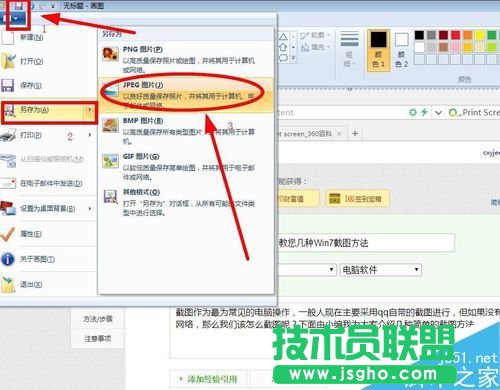Click the Print Screen search box
Viewport: 500px width, 390px height.
pos(473,113)
